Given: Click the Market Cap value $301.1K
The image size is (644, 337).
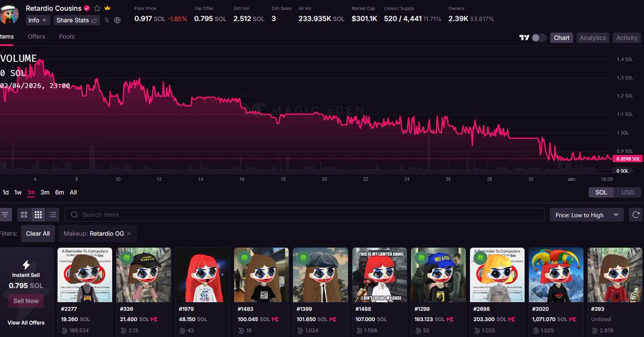Looking at the screenshot, I should pos(364,19).
